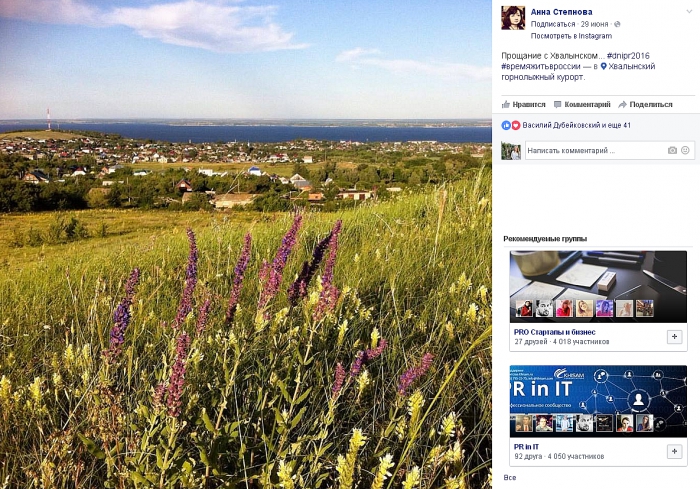Click the red heart reaction icon
This screenshot has height=489, width=700.
516,125
